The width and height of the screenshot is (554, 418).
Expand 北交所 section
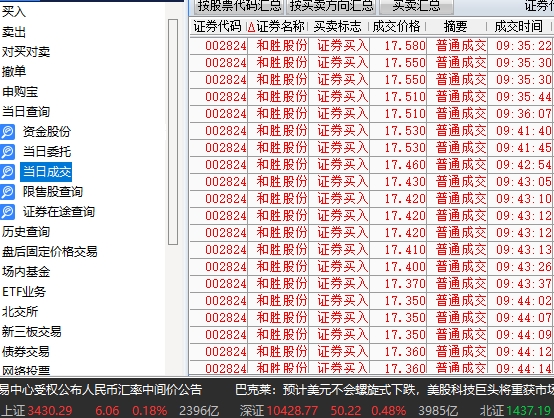pyautogui.click(x=20, y=312)
